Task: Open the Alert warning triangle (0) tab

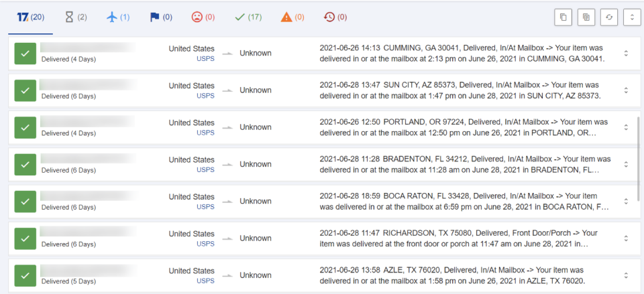Action: click(292, 17)
